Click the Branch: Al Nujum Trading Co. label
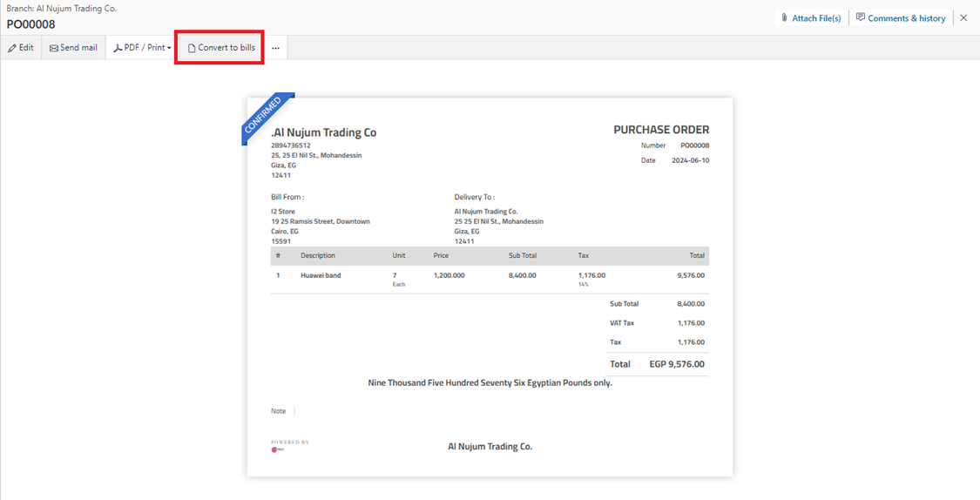The width and height of the screenshot is (980, 500). click(61, 8)
